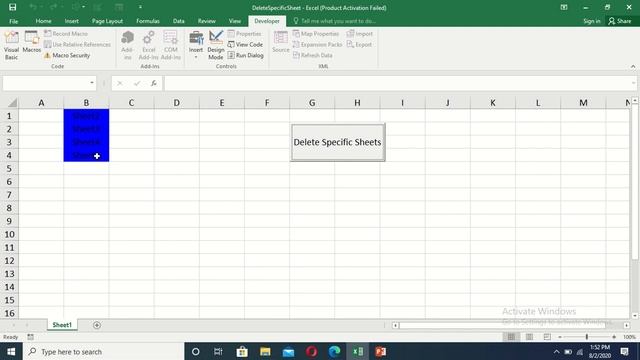Open the Windows Start menu
640x360 pixels.
[11, 351]
